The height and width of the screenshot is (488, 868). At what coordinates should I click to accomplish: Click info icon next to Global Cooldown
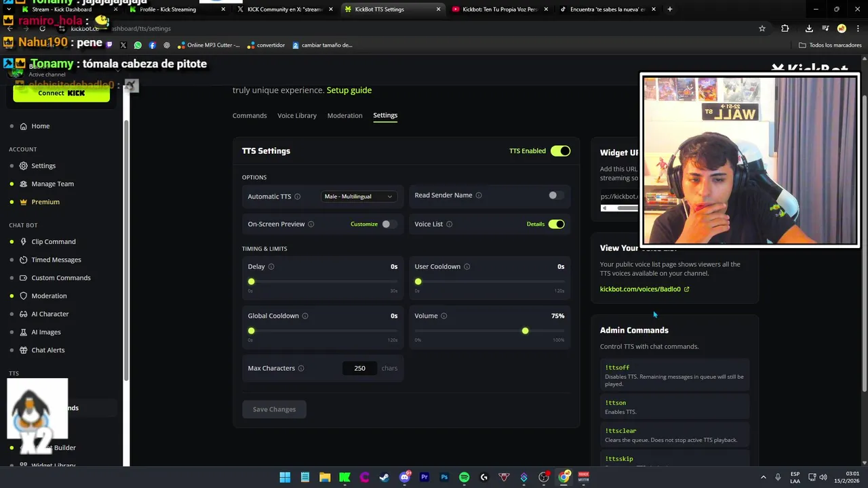click(305, 316)
